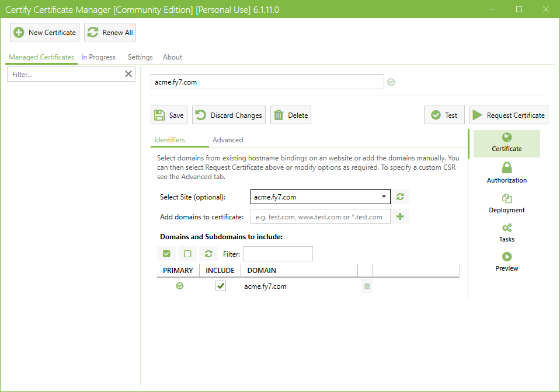Set acme.fy7.com as primary domain
The height and width of the screenshot is (392, 560).
(180, 286)
